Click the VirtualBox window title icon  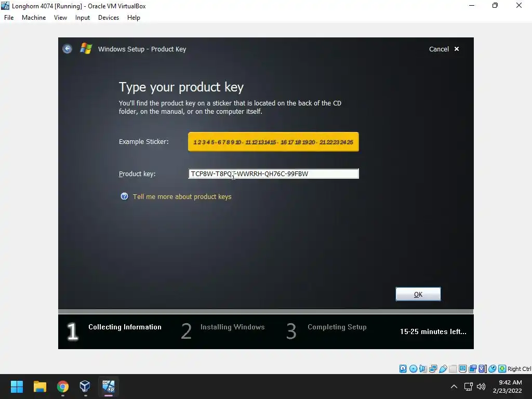[x=5, y=6]
